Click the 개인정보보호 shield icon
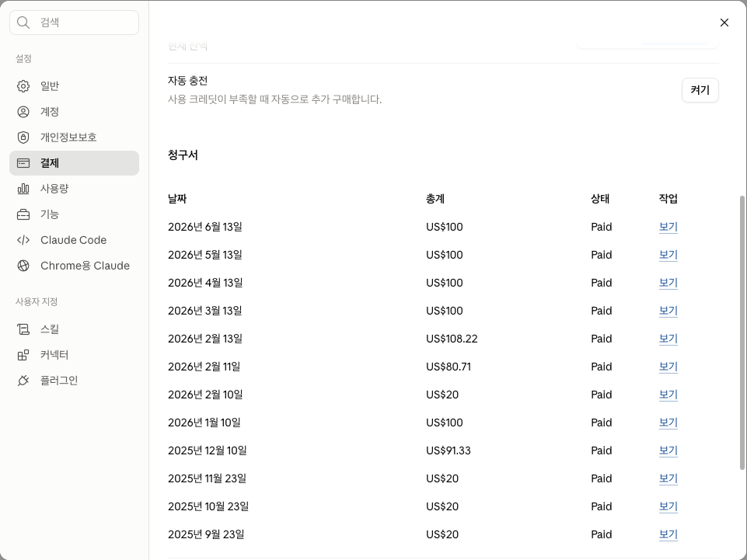Image resolution: width=747 pixels, height=560 pixels. tap(23, 137)
